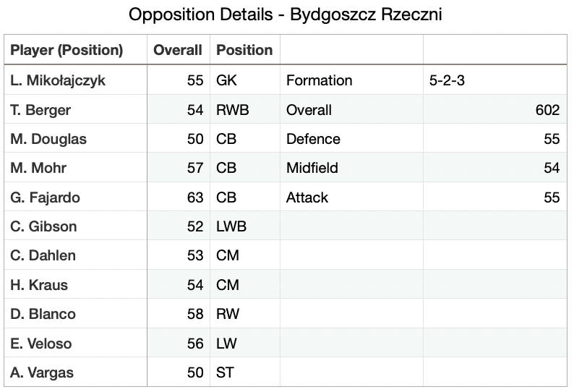Click the LWB position cell
The width and height of the screenshot is (574, 392).
tap(231, 226)
